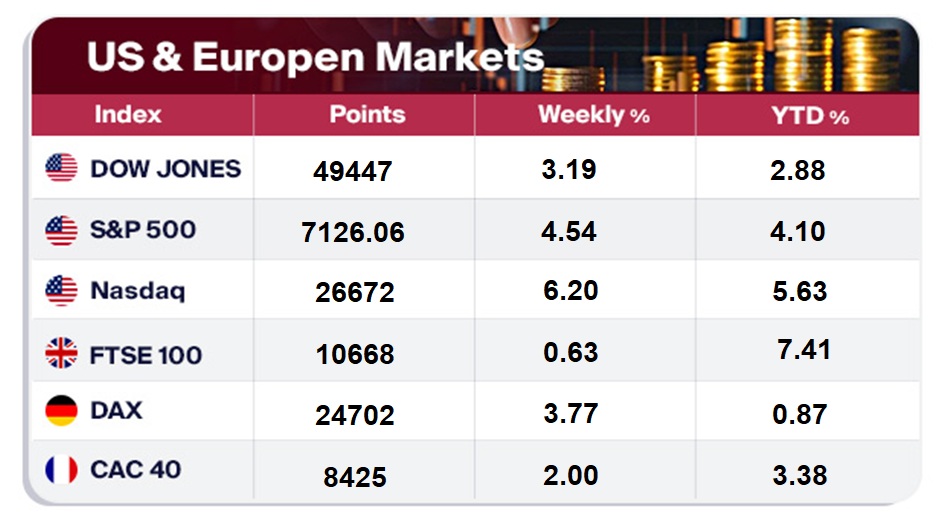Click the US flag beside S&P 500

point(61,230)
